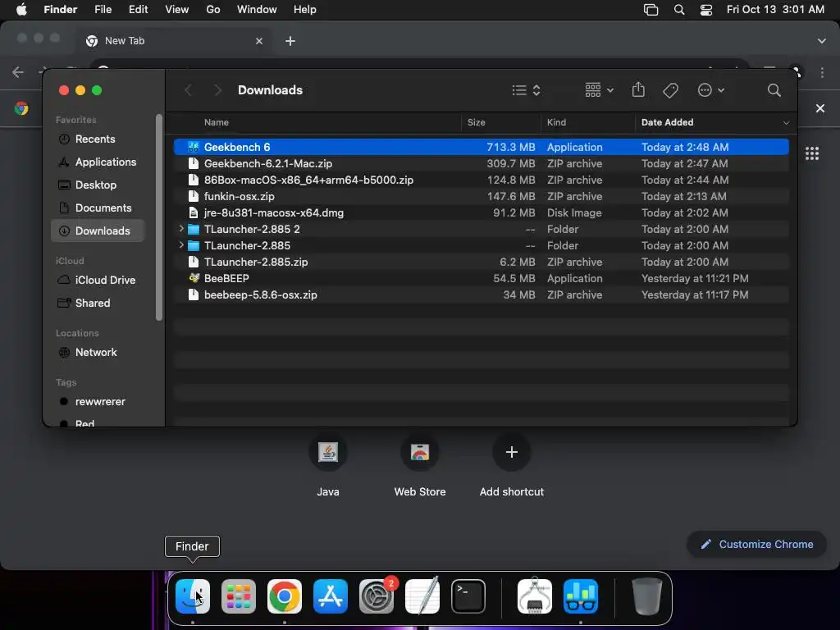
Task: Select funkin-osx.zip in the list
Action: pyautogui.click(x=481, y=196)
